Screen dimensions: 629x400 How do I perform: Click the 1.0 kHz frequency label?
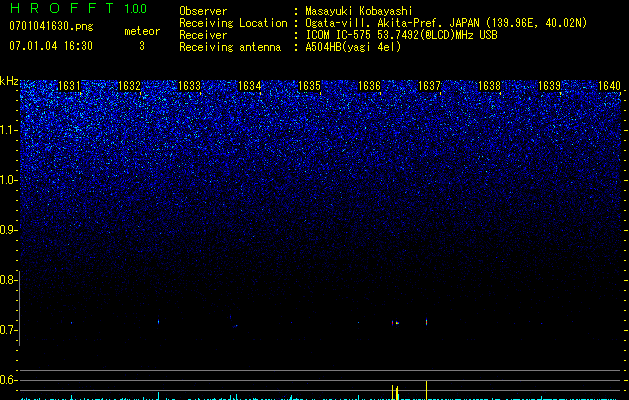[x=7, y=180]
